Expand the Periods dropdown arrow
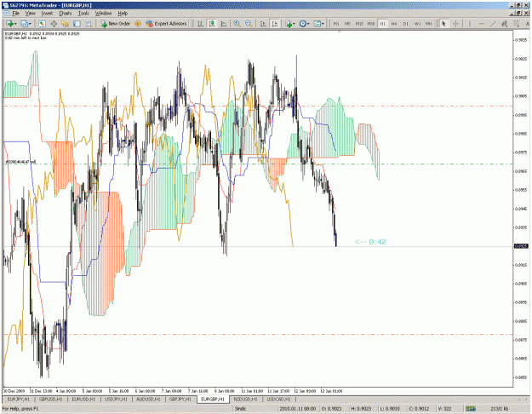The height and width of the screenshot is (414, 532). point(308,24)
